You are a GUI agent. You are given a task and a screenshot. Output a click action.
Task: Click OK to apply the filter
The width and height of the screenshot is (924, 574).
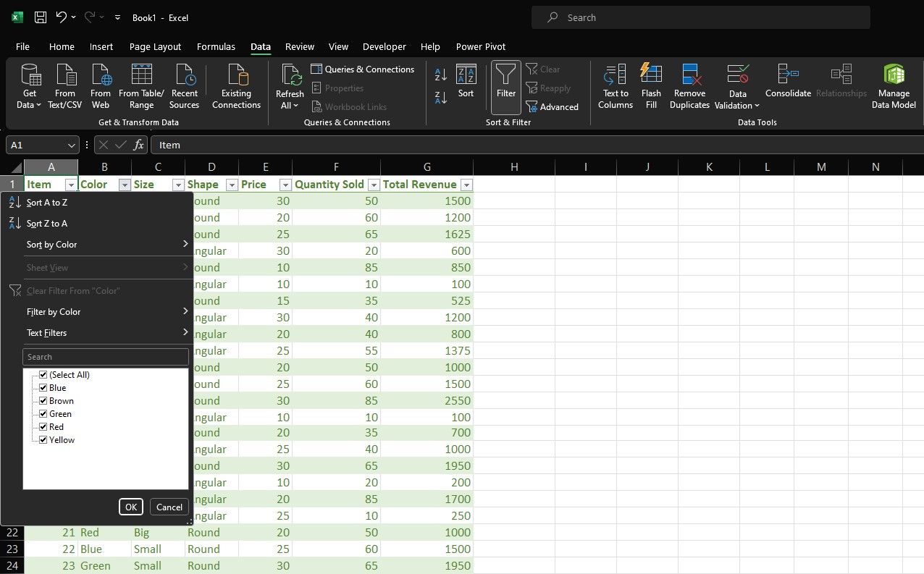pos(130,507)
